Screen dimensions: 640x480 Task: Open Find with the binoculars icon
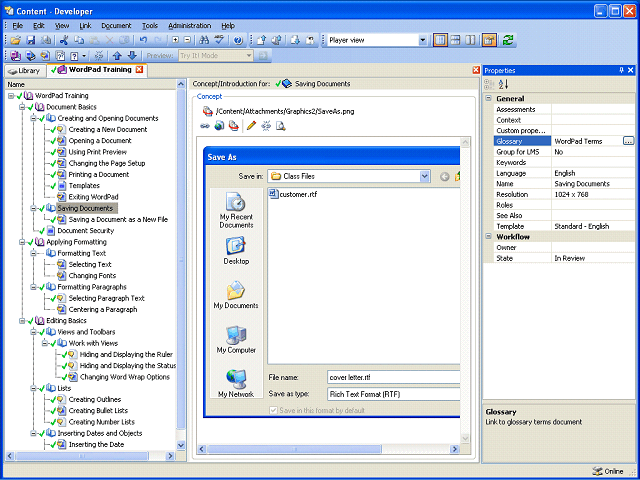tap(204, 40)
